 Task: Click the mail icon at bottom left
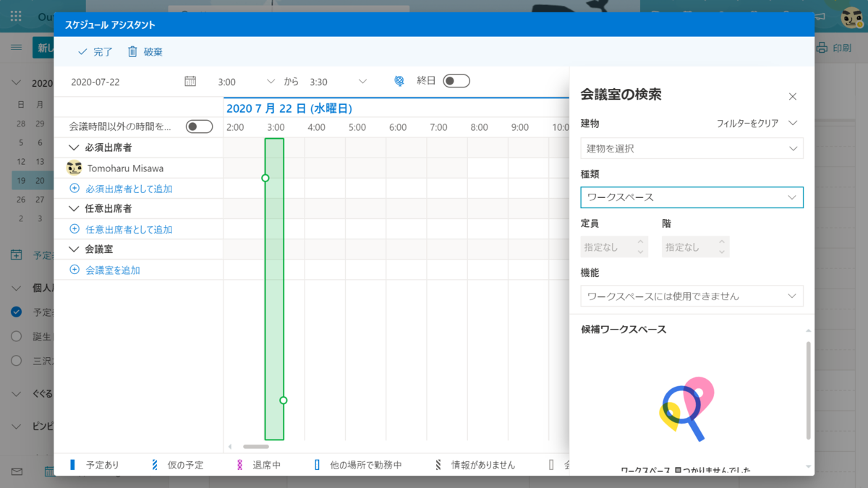click(17, 471)
